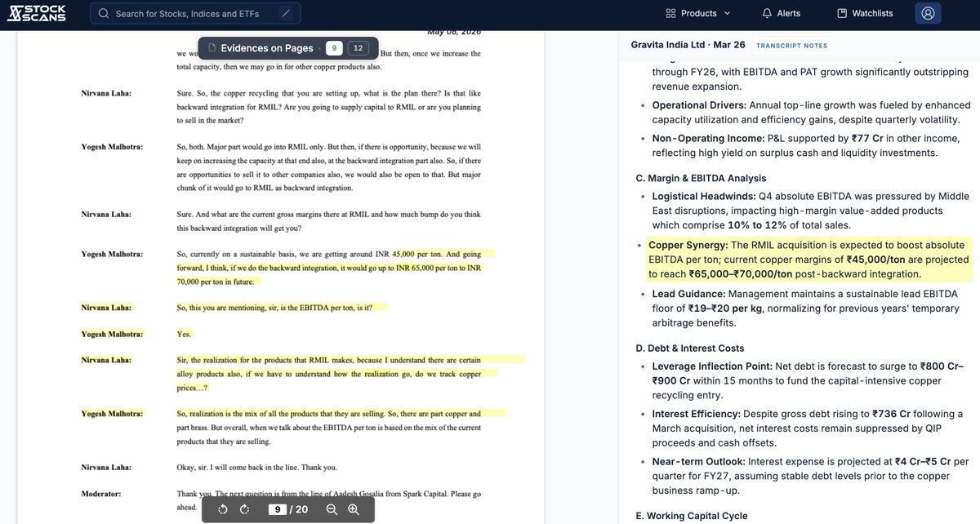Rotate the document clockwise
This screenshot has width=980, height=524.
244,509
